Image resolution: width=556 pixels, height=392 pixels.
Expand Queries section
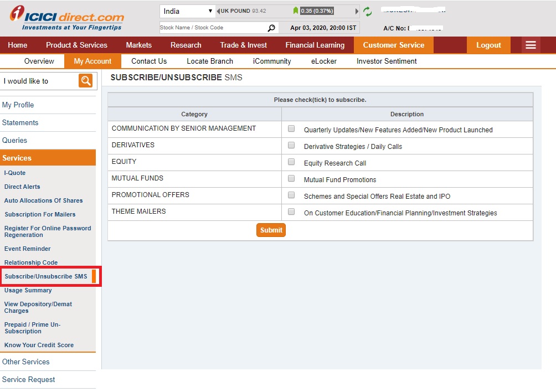[48, 140]
